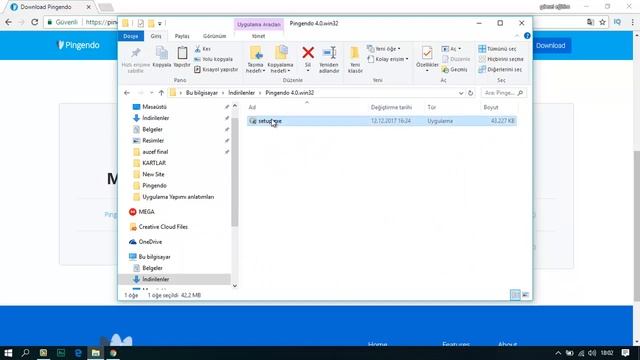Image resolution: width=640 pixels, height=360 pixels.
Task: Reload the Chrome page
Action: [x=35, y=22]
